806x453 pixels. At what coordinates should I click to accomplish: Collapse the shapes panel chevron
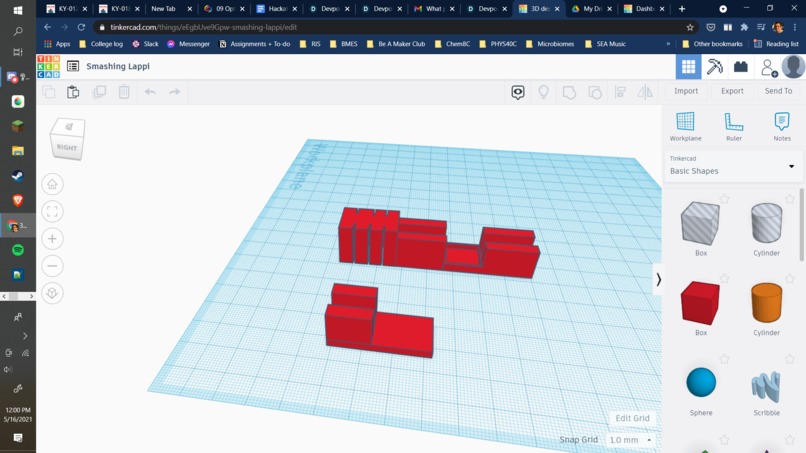click(658, 280)
